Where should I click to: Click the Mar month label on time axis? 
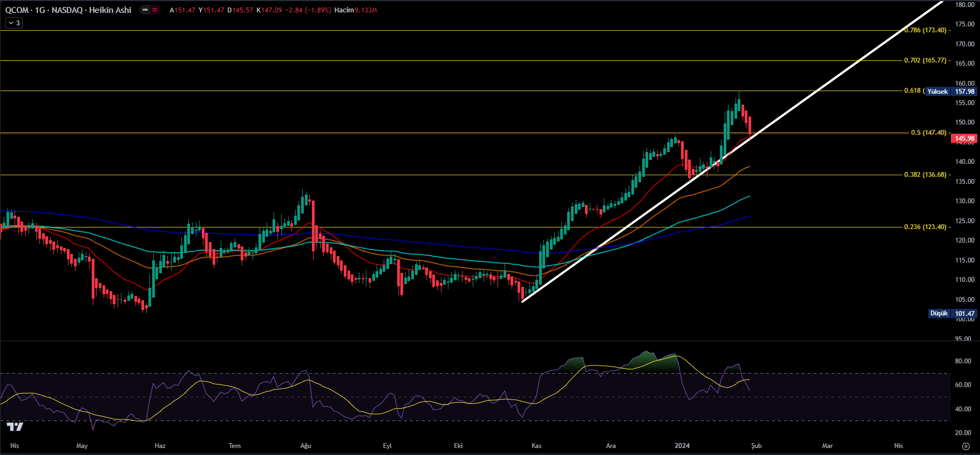coord(827,446)
